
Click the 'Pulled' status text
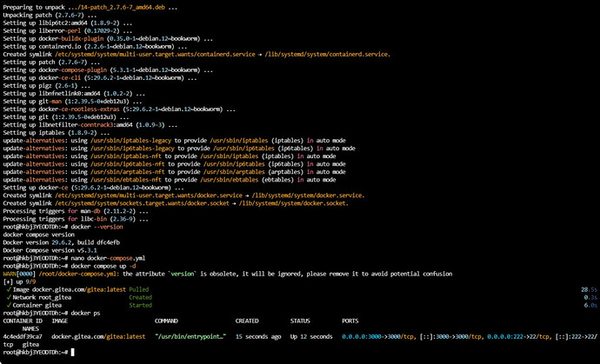coord(139,289)
